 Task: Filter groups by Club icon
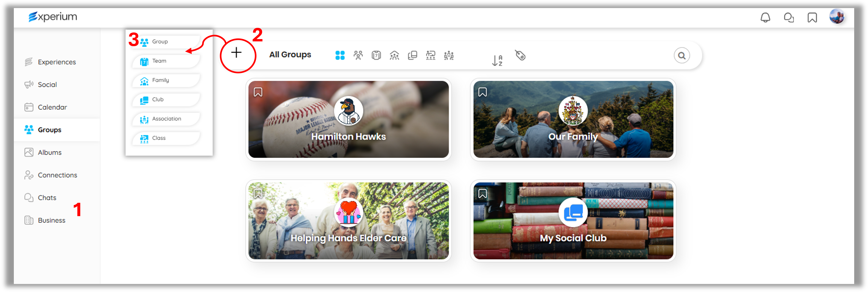coord(412,55)
